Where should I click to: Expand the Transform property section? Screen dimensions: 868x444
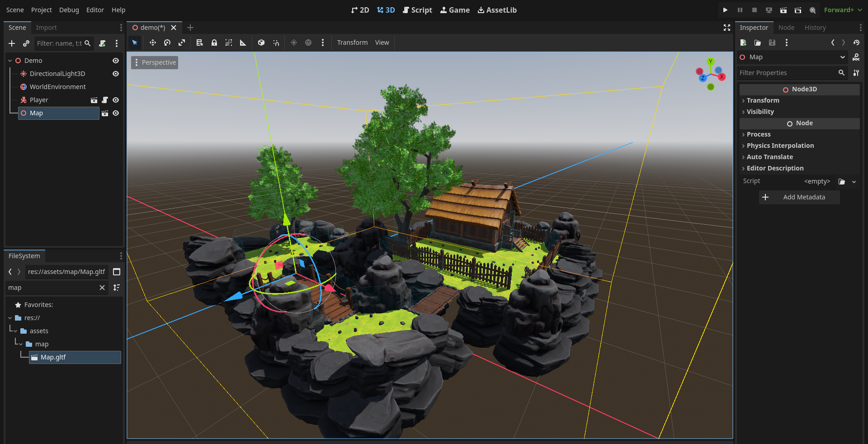[x=763, y=100]
